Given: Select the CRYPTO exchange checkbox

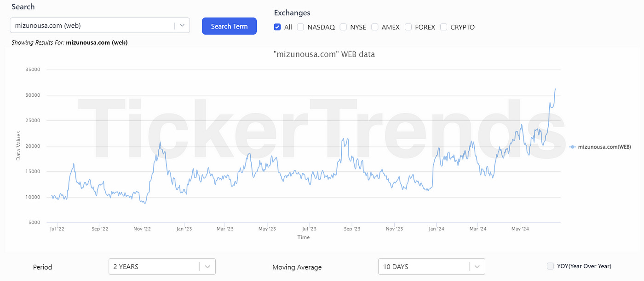Looking at the screenshot, I should click(443, 27).
